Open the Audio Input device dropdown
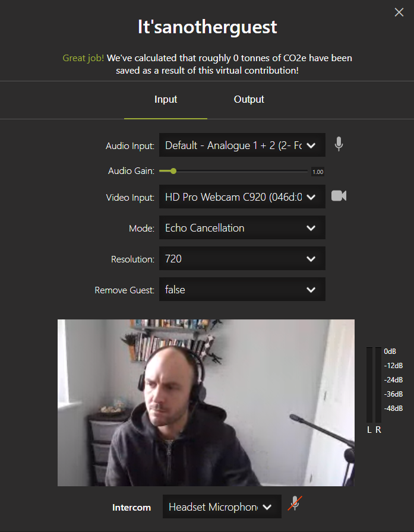 click(242, 145)
